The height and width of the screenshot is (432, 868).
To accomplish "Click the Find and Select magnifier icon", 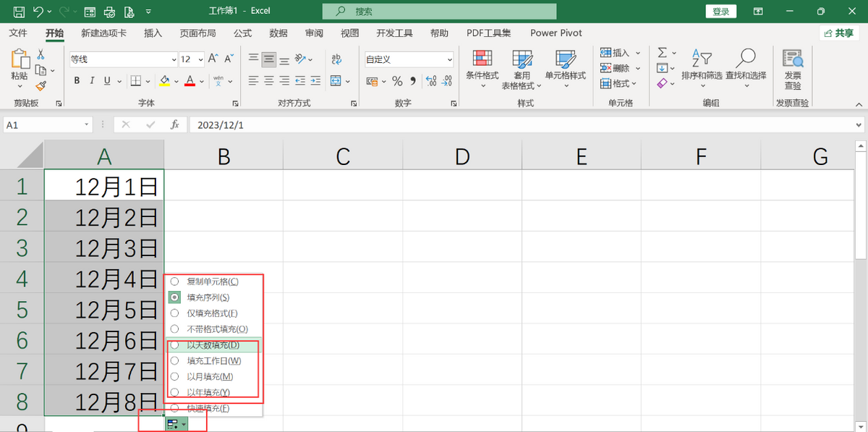I will pos(746,58).
